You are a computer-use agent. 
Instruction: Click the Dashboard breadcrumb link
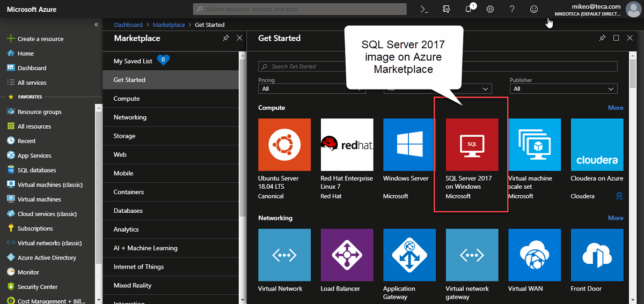click(128, 25)
